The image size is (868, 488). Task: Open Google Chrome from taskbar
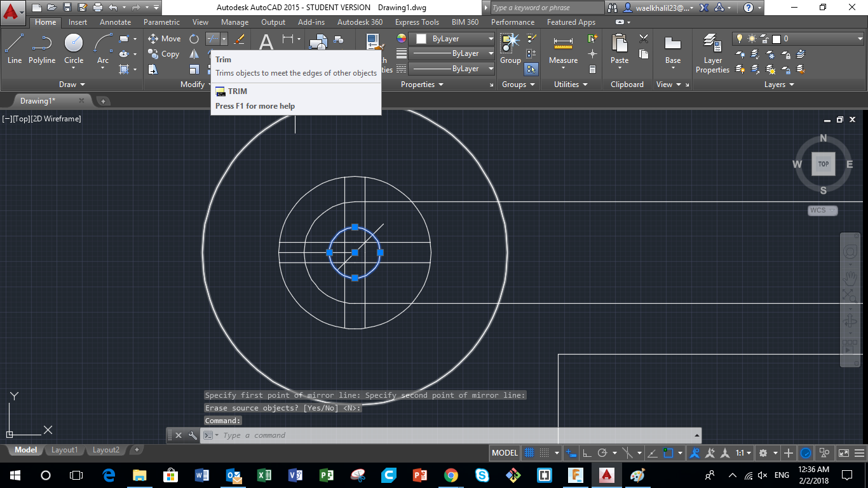pos(451,475)
